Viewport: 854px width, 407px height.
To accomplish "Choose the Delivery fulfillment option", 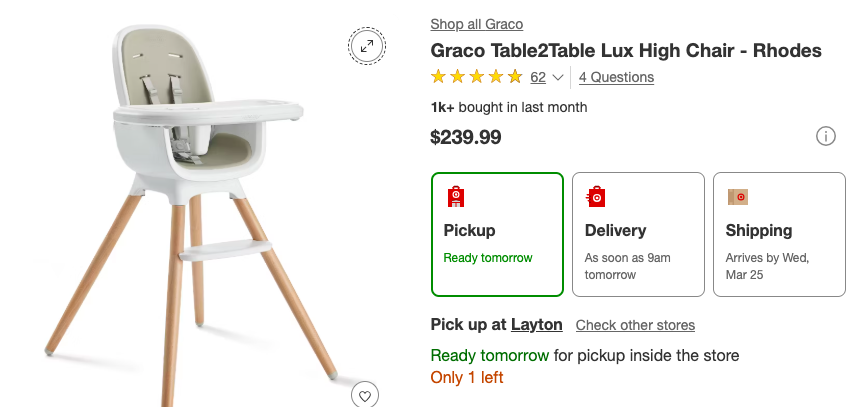I will [x=638, y=235].
